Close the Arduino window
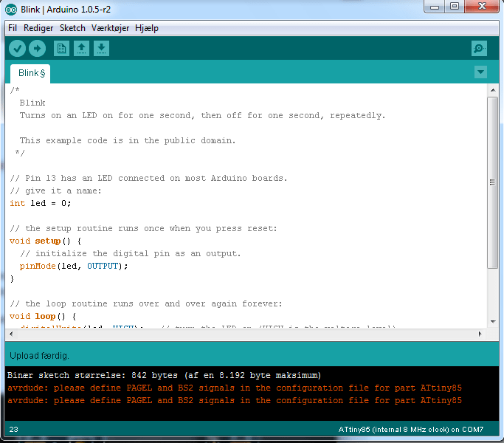This screenshot has height=443, width=504. pyautogui.click(x=482, y=7)
